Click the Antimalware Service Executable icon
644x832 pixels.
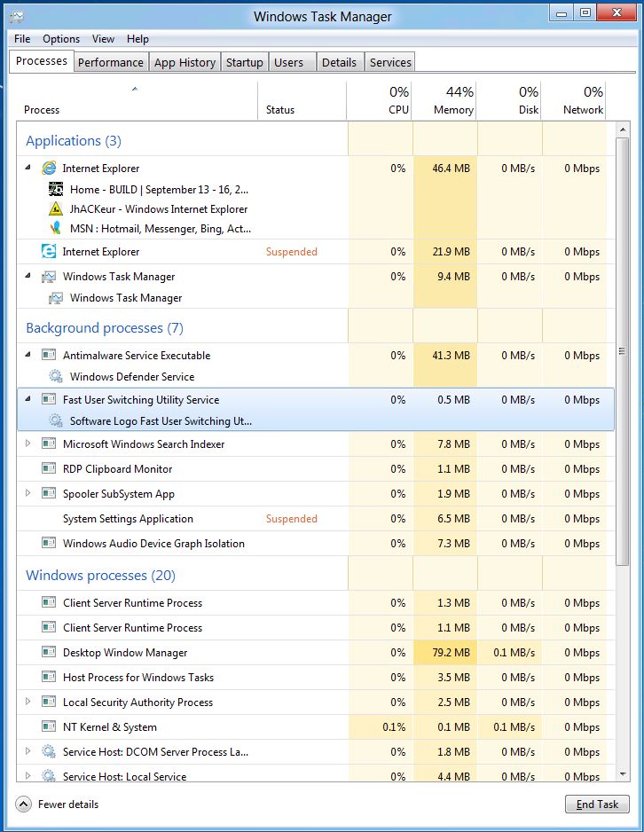point(49,355)
